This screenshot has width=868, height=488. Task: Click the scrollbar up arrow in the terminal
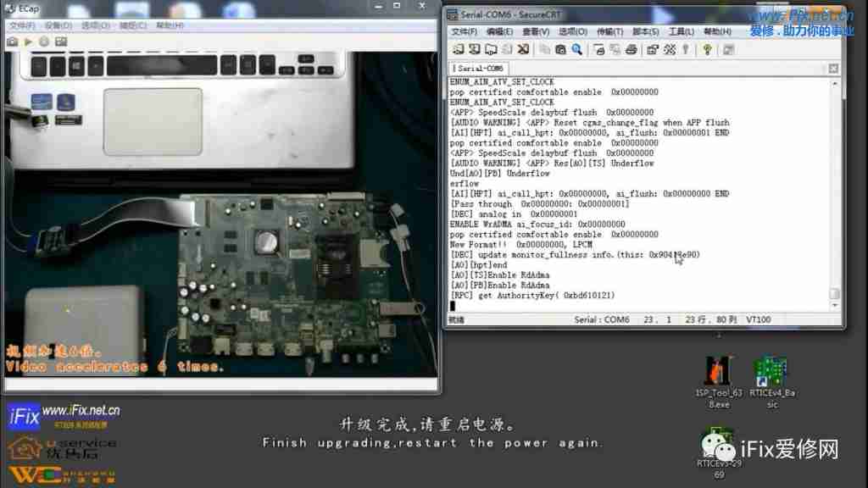point(835,82)
